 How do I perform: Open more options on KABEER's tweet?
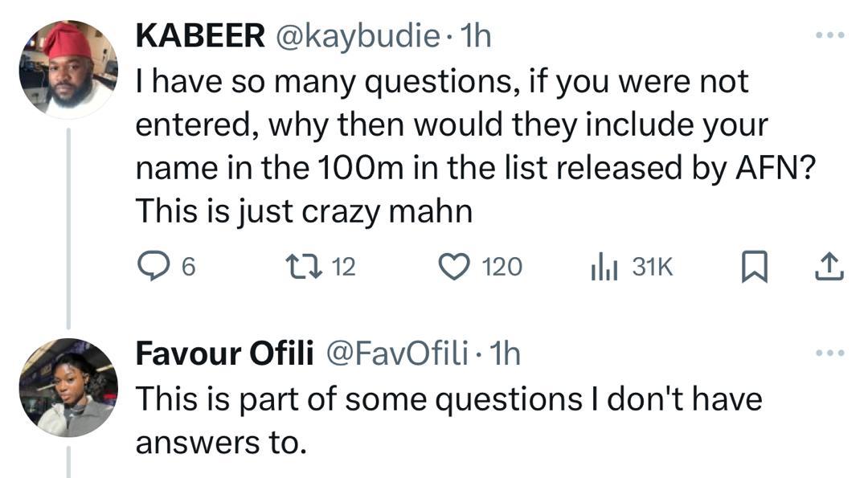click(829, 36)
